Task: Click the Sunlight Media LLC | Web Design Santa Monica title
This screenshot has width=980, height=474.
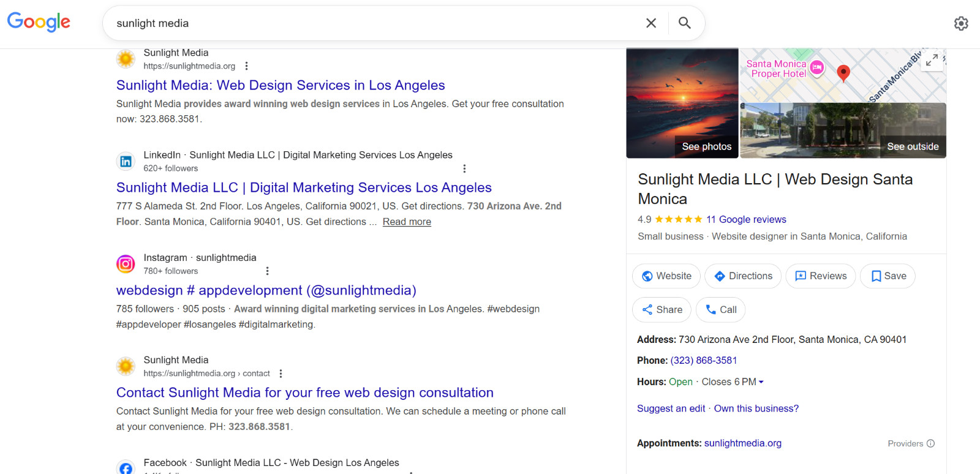Action: 775,189
